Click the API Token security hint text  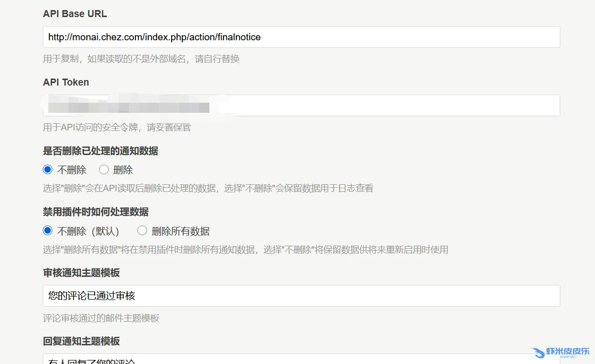(x=117, y=127)
